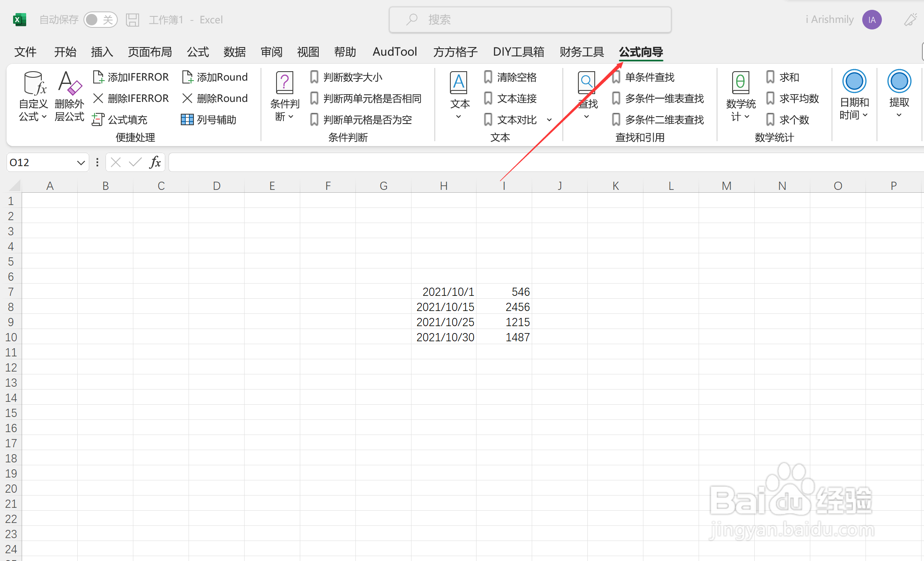This screenshot has width=924, height=561.
Task: Click 多条件一维表查找
Action: [658, 98]
